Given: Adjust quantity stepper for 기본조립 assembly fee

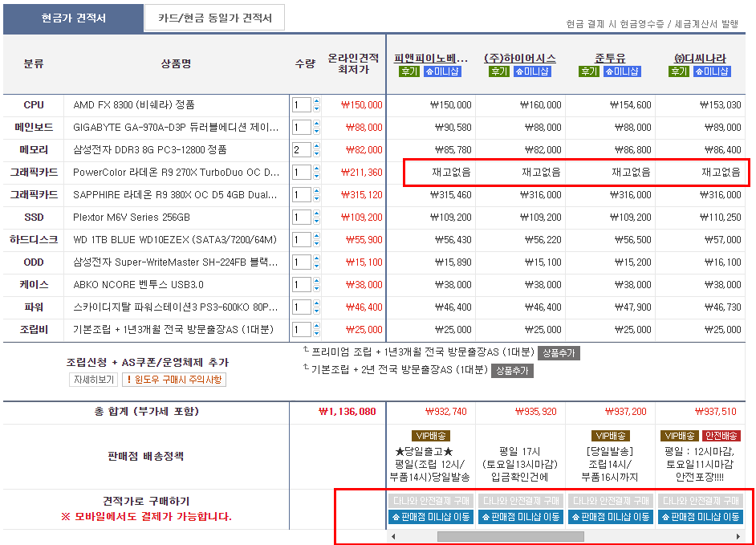Looking at the screenshot, I should point(316,330).
